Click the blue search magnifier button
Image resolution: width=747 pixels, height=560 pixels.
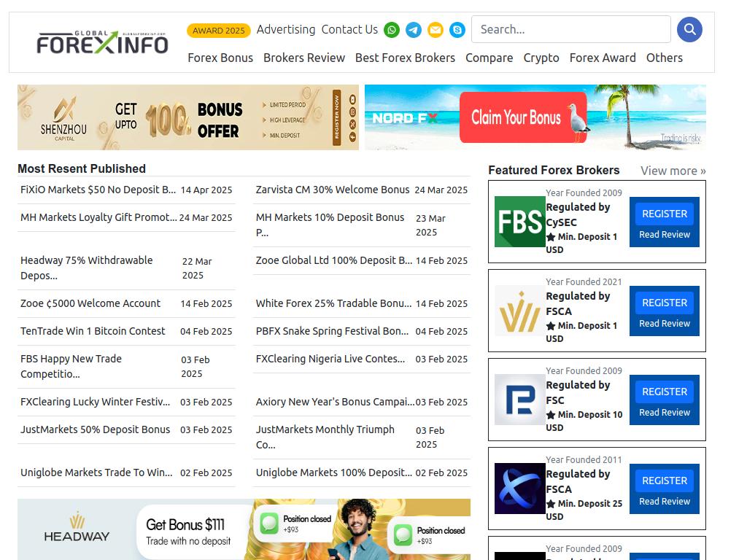(689, 29)
